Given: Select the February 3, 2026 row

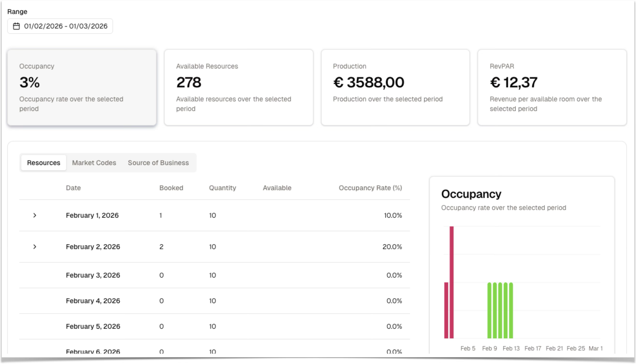Looking at the screenshot, I should 93,275.
